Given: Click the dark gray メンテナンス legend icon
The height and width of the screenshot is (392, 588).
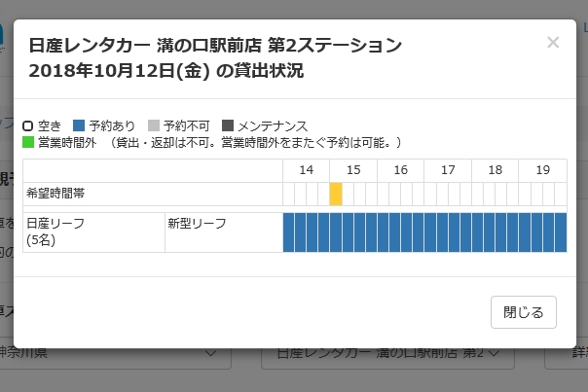Looking at the screenshot, I should (x=228, y=126).
